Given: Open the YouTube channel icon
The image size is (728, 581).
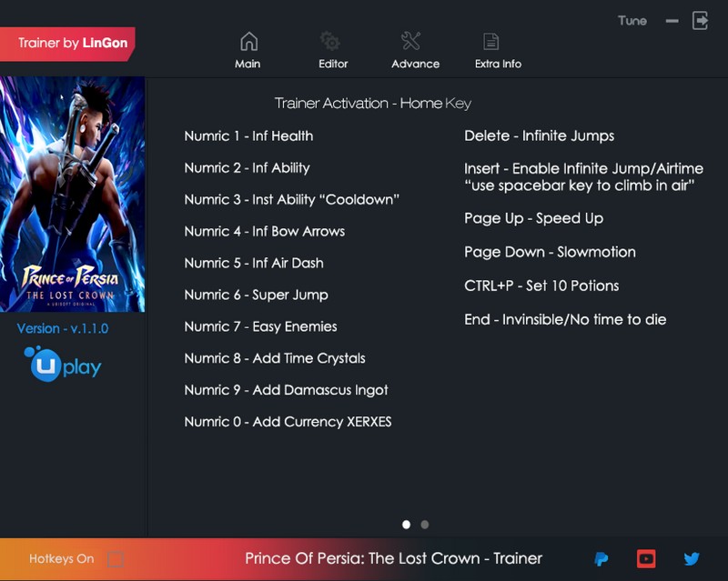Looking at the screenshot, I should click(x=646, y=559).
